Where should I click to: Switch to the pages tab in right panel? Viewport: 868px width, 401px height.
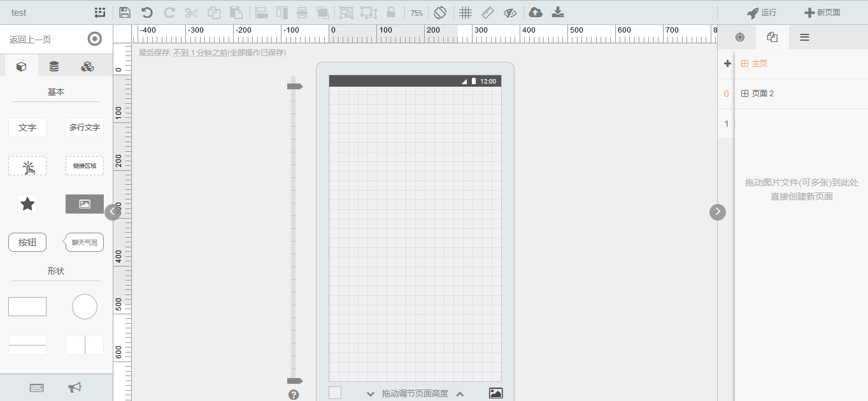[772, 37]
